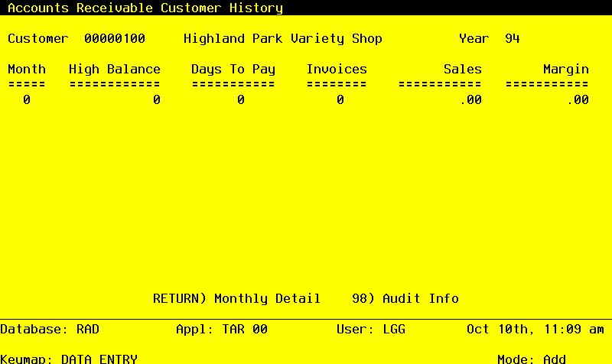612x364 pixels.
Task: Click the 'Mode: Add' status indicator
Action: click(x=532, y=359)
